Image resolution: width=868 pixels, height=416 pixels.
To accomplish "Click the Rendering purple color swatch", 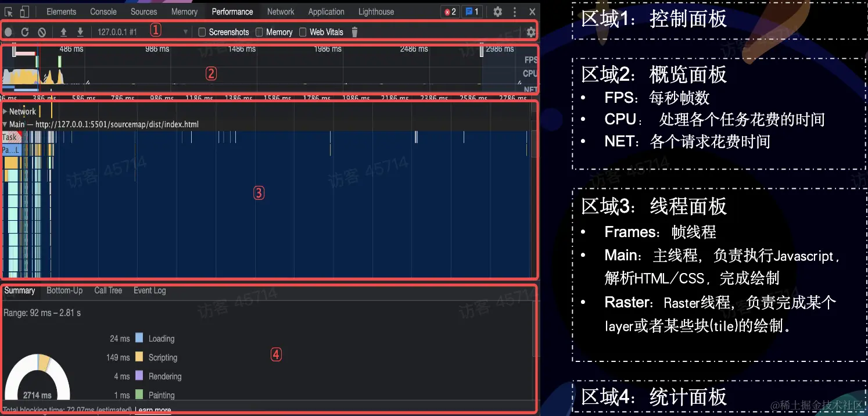I will 139,376.
